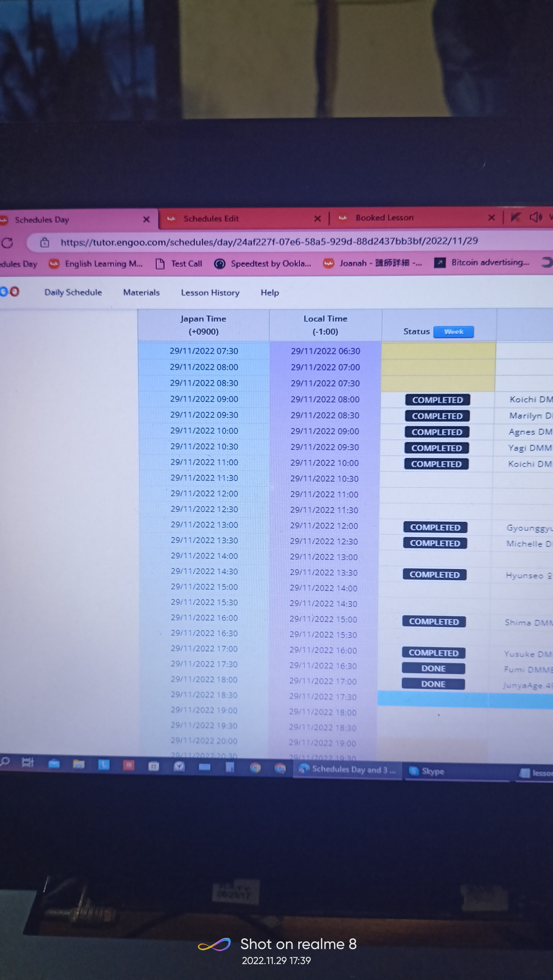Open student Koichi at local 08:00
Viewport: 553px width, 980px height.
[x=531, y=399]
